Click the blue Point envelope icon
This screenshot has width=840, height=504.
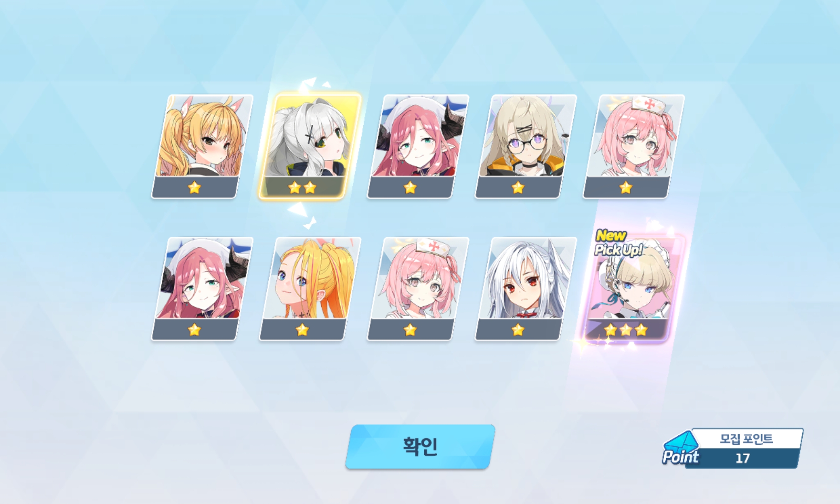(x=680, y=449)
